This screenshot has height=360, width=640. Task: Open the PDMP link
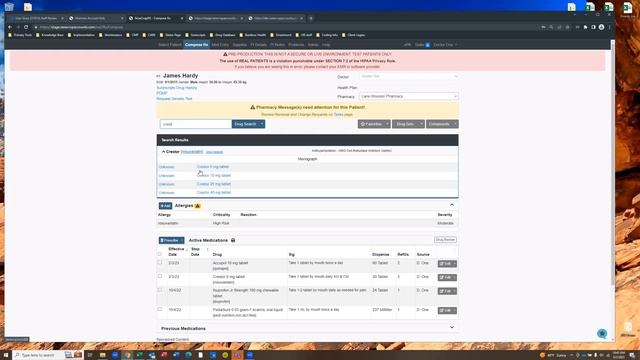pyautogui.click(x=162, y=93)
